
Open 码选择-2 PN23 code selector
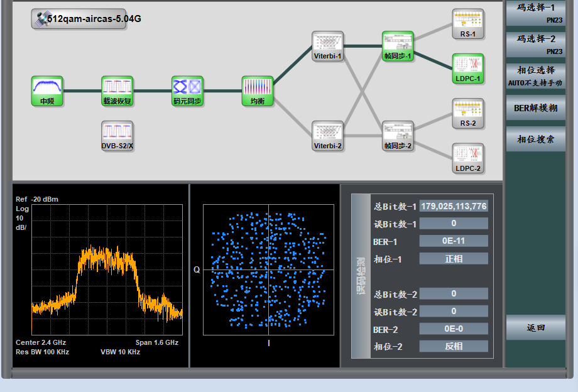(535, 44)
